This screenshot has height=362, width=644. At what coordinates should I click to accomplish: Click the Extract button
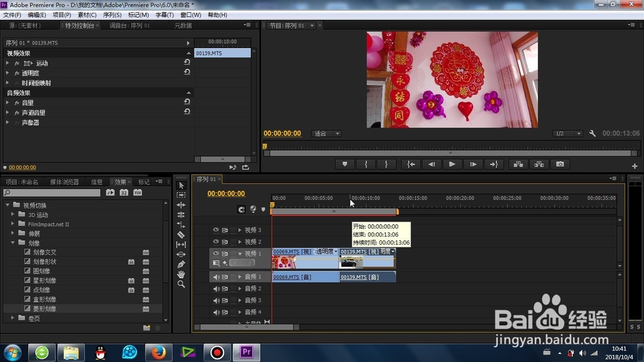(539, 164)
